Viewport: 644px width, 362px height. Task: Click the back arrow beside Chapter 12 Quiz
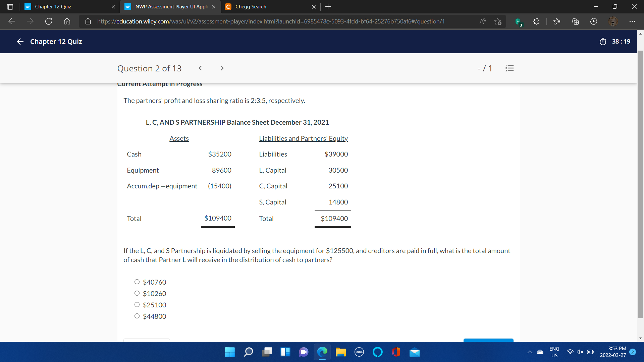(x=20, y=42)
